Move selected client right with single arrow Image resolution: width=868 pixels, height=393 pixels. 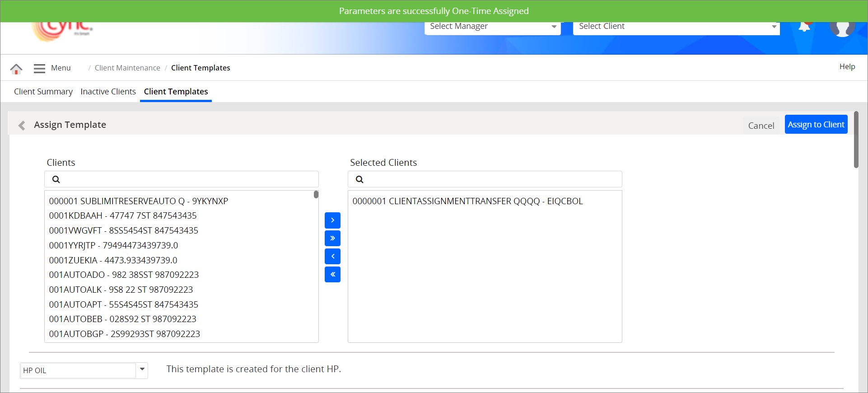[x=332, y=220]
